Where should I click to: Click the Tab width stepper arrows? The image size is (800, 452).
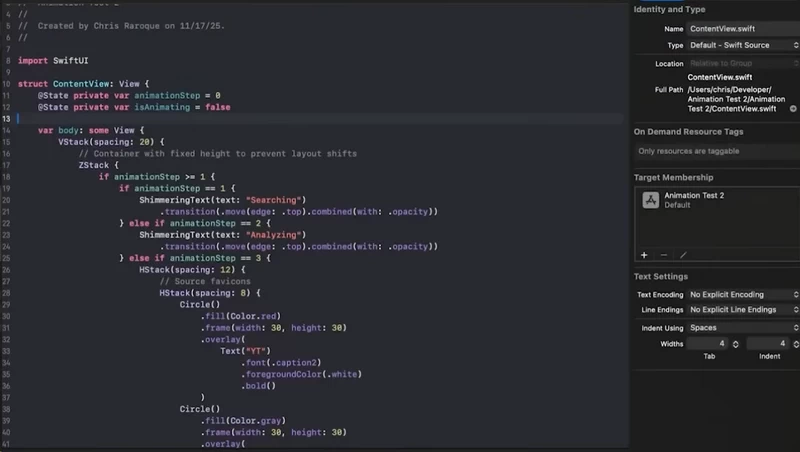click(735, 344)
